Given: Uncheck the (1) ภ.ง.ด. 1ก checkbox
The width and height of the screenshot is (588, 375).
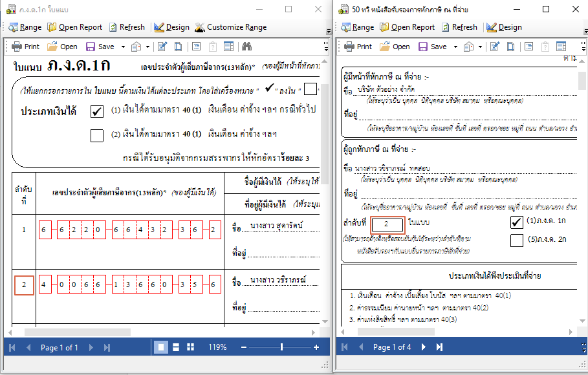Looking at the screenshot, I should tap(516, 222).
